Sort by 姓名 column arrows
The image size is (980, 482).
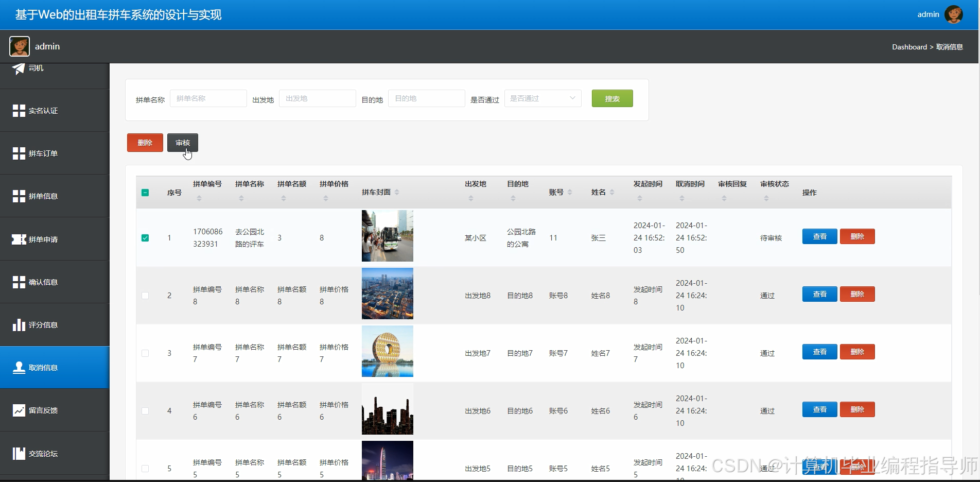click(x=612, y=192)
